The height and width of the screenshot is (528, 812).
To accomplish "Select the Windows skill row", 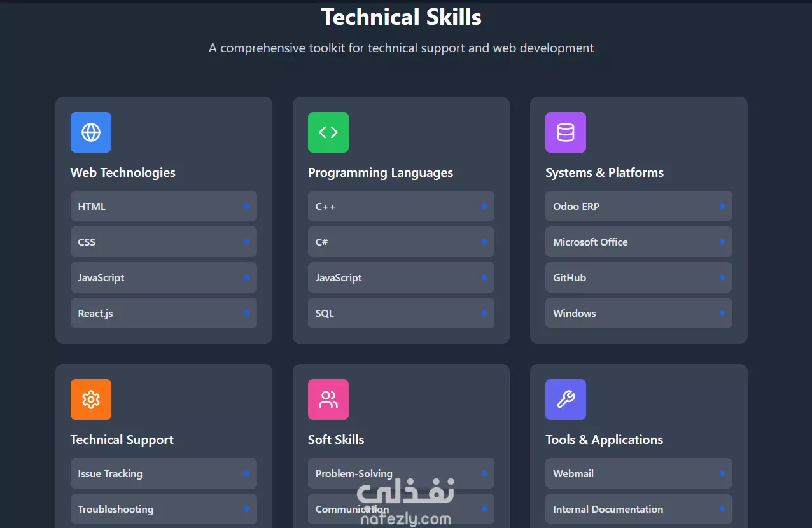I will coord(639,313).
